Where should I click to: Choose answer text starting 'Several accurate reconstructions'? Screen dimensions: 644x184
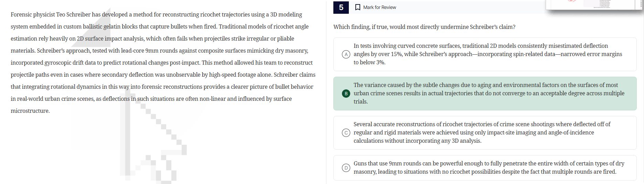coord(482,132)
